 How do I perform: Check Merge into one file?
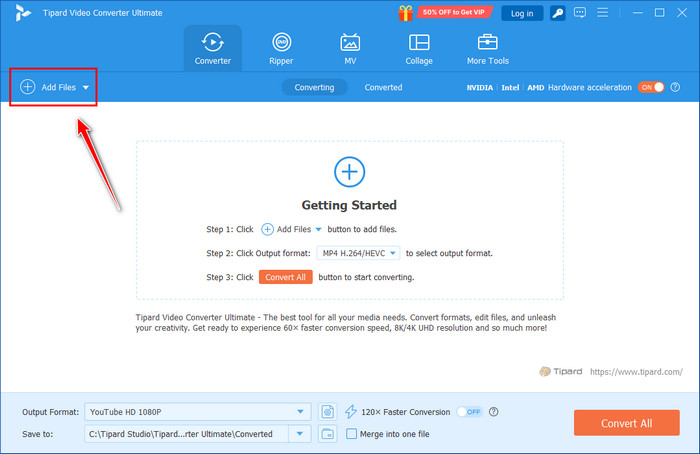click(351, 433)
